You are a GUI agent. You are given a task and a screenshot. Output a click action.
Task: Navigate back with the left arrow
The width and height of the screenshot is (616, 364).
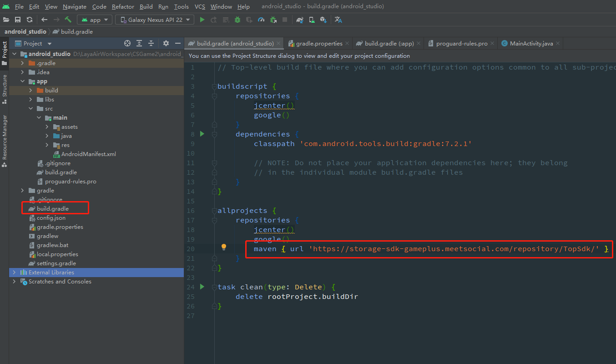44,20
